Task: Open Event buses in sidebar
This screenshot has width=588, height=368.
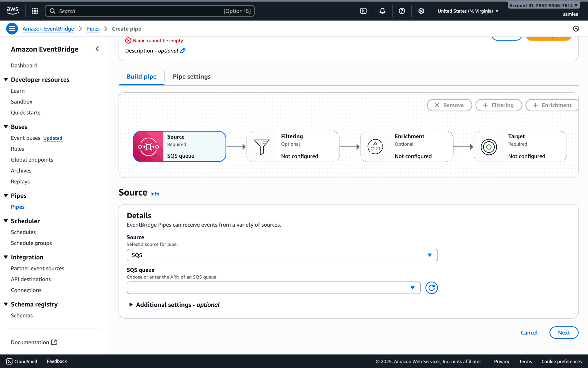Action: (25, 138)
